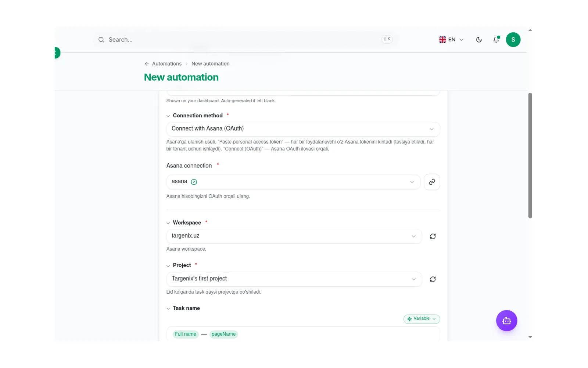Click the search magnifier icon
The width and height of the screenshot is (588, 368).
click(x=101, y=40)
